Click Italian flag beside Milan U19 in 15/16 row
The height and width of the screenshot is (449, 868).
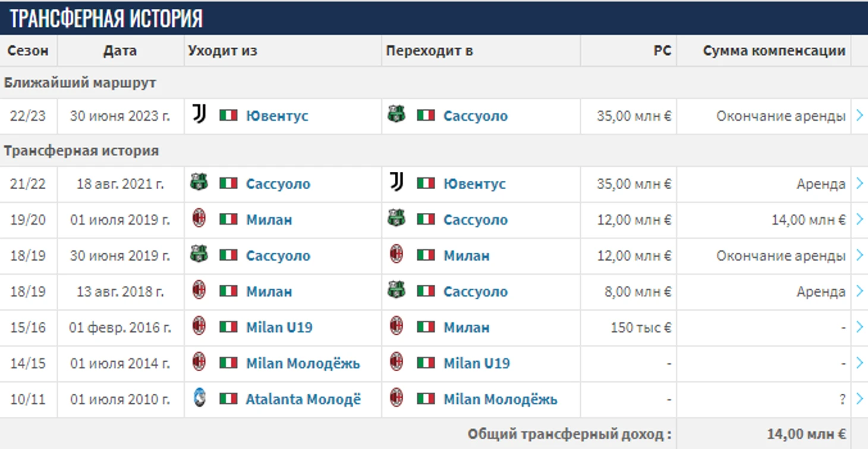pos(228,327)
